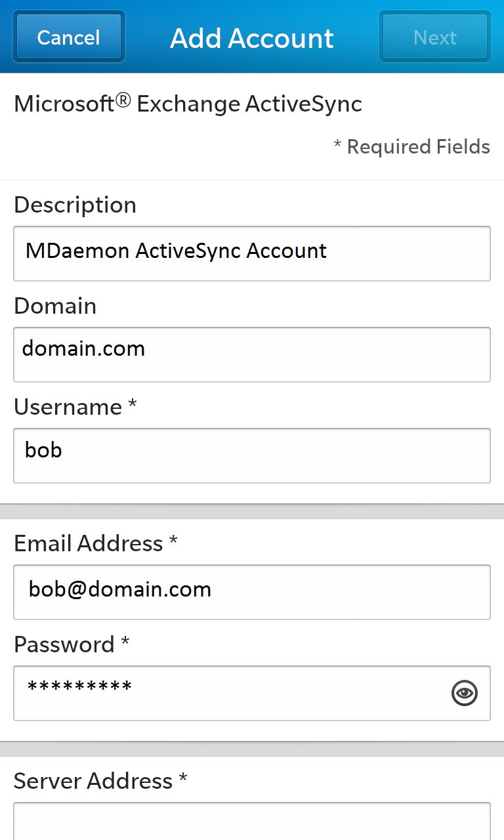The width and height of the screenshot is (504, 840).
Task: Tap the empty Server Address field
Action: pos(252,820)
